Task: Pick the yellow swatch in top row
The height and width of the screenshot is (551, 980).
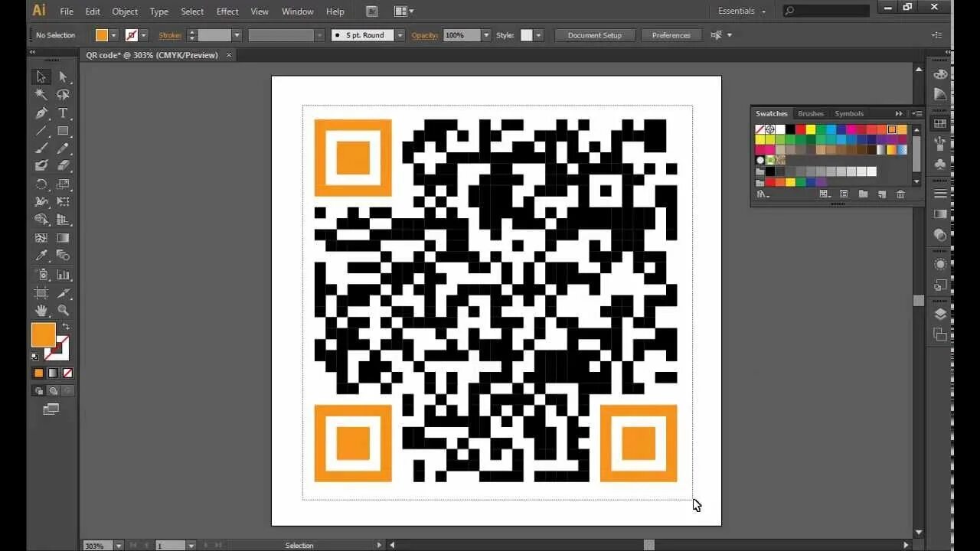Action: [x=810, y=129]
